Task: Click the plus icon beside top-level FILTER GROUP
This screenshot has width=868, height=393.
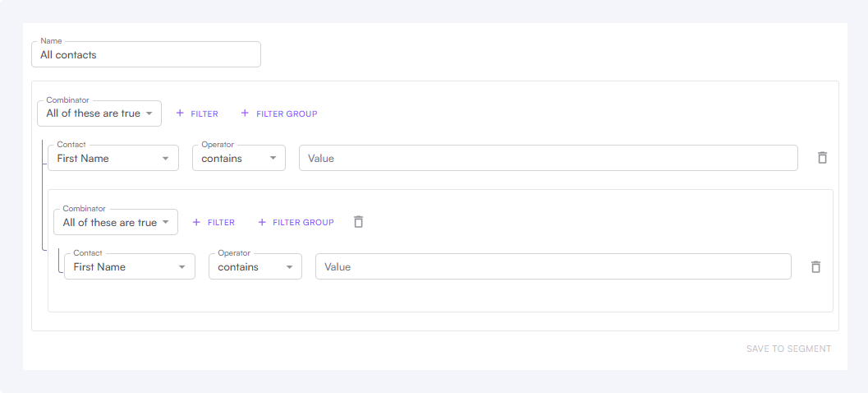Action: click(x=245, y=113)
